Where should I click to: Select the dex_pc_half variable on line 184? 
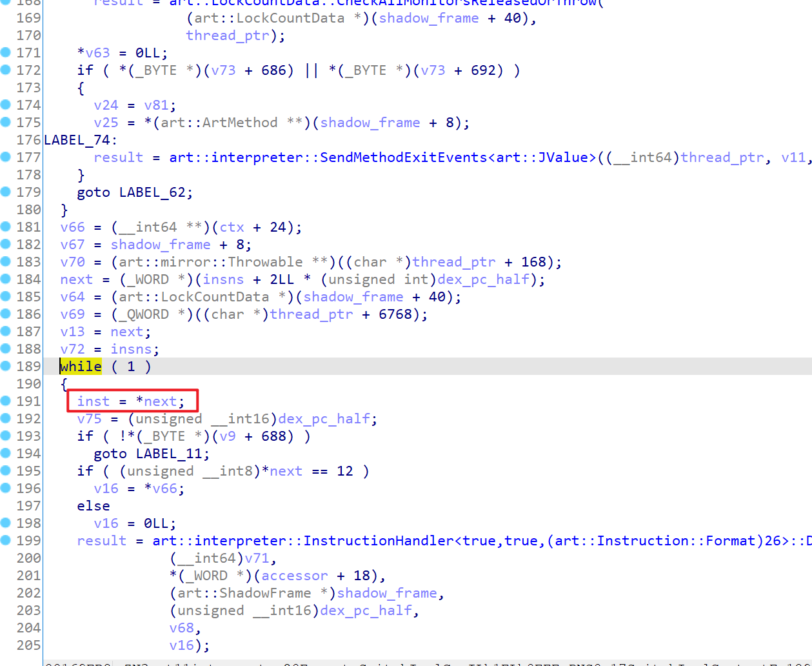pos(484,279)
